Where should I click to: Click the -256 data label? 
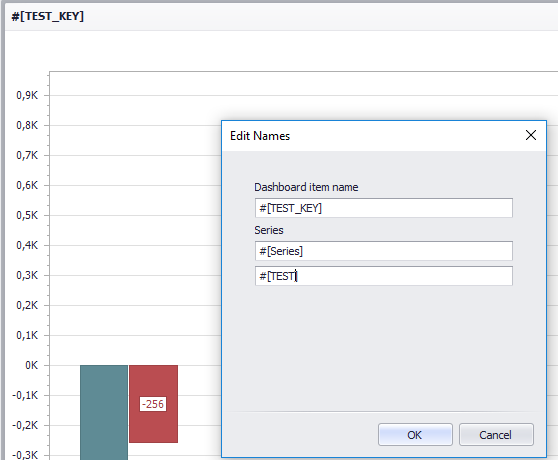[153, 404]
